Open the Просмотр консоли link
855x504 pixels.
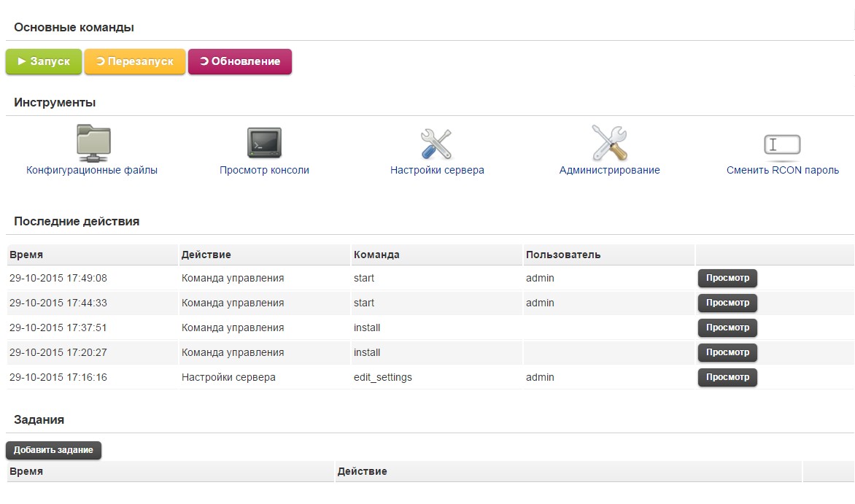(264, 170)
